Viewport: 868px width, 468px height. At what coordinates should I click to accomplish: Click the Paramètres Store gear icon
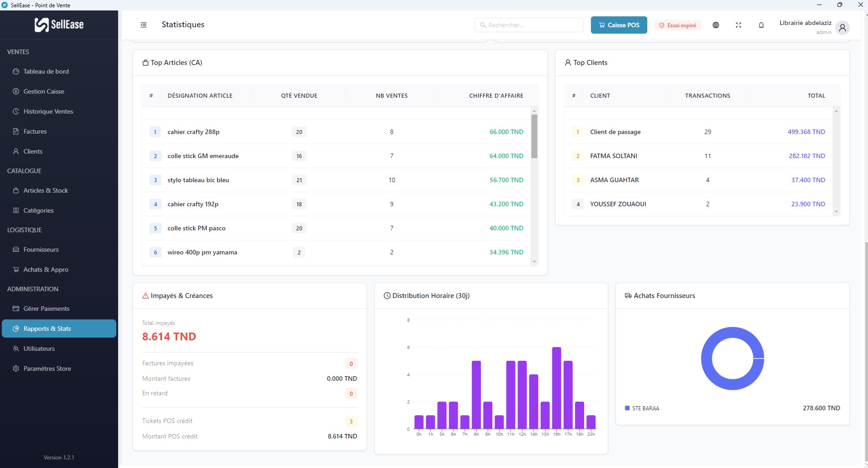(16, 368)
